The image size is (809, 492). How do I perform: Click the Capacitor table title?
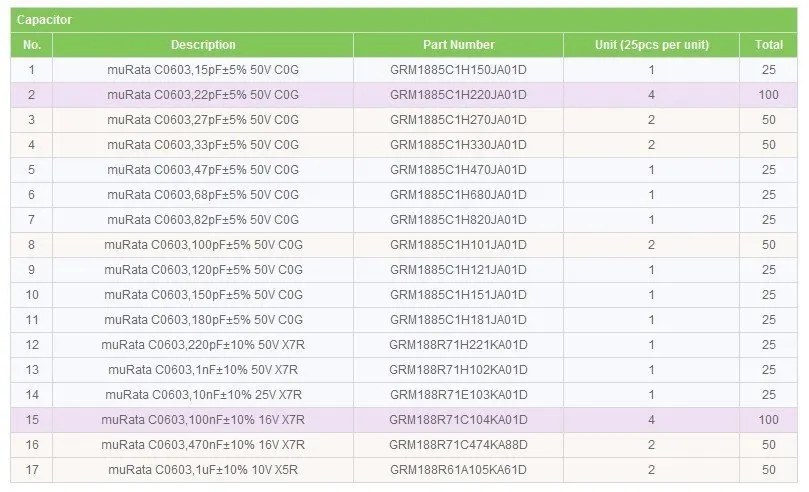pos(44,20)
